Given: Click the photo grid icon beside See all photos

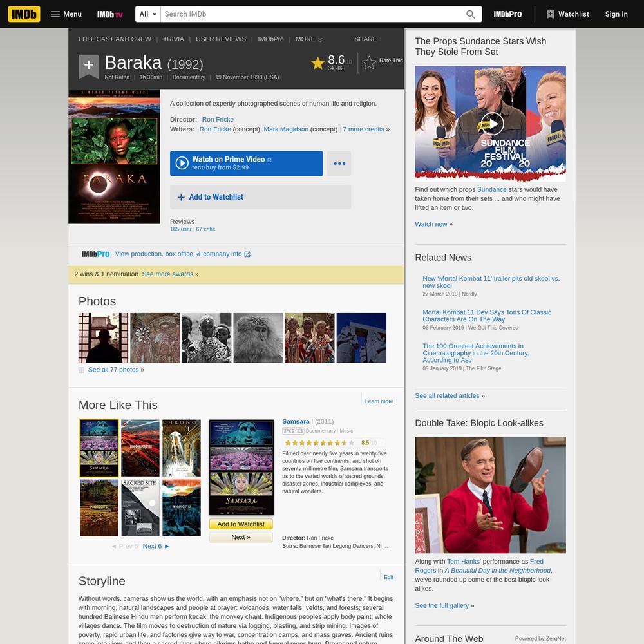Looking at the screenshot, I should tap(81, 370).
